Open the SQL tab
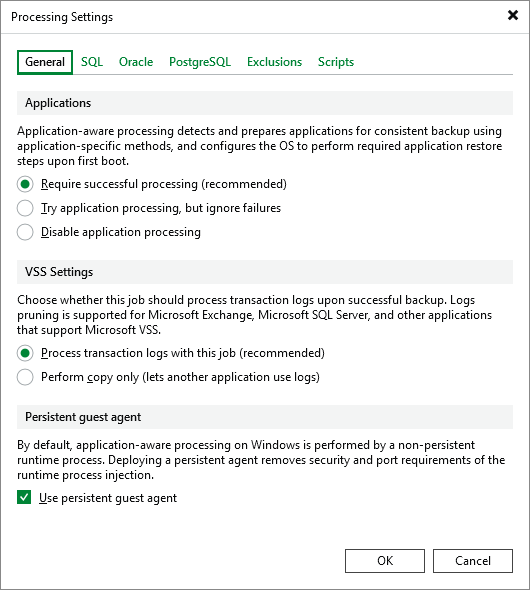Viewport: 530px width, 590px height. tap(92, 62)
